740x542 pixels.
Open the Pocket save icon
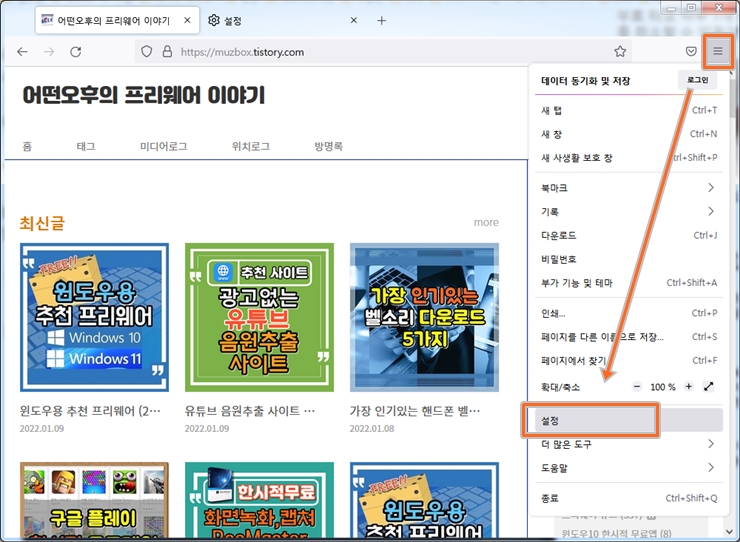[691, 51]
